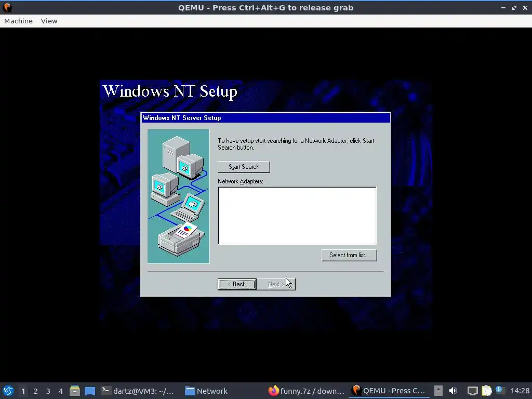Open the application launcher menu icon
This screenshot has width=532, height=399.
(8, 391)
